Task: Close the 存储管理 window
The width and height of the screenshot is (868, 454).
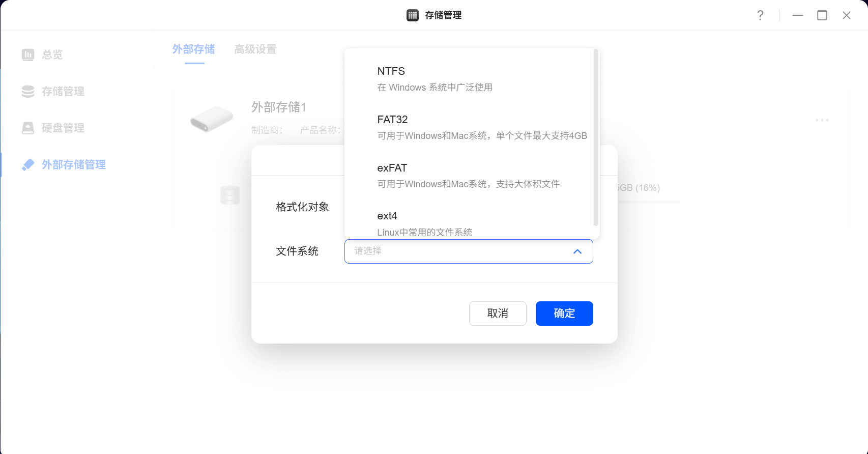Action: click(847, 15)
